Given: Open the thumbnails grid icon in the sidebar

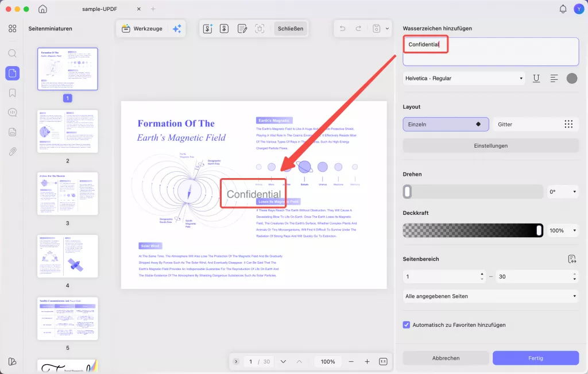Looking at the screenshot, I should pos(13,29).
